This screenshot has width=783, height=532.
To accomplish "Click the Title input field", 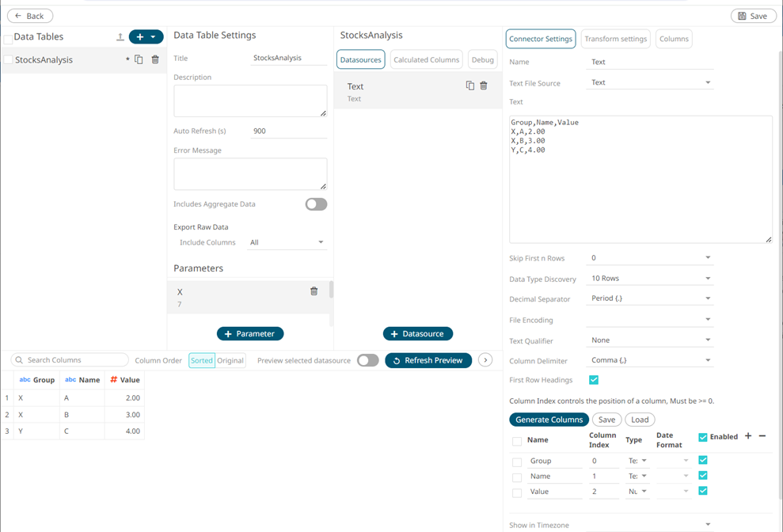I will coord(289,58).
